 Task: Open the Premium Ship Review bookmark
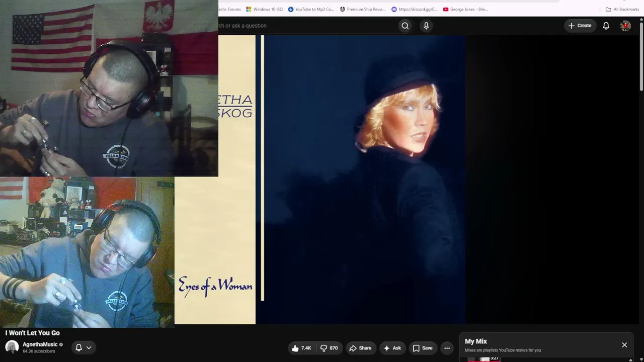[x=363, y=9]
